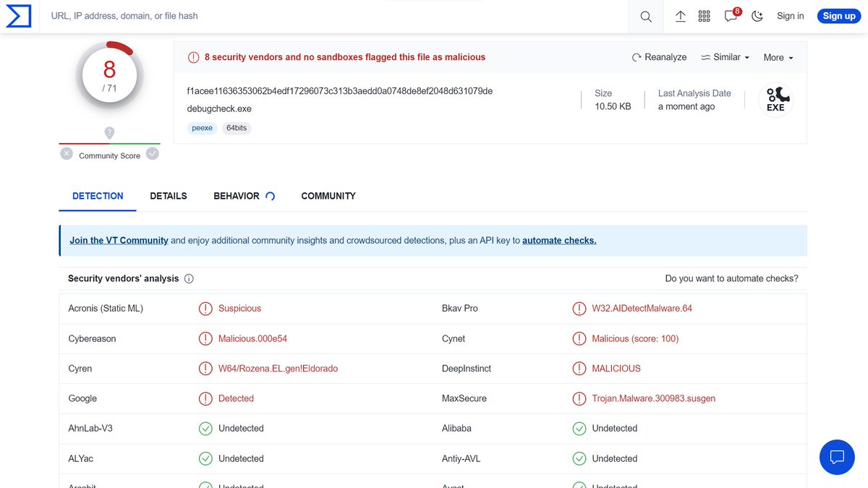The image size is (868, 488).
Task: Click the Cyren vendor name
Action: [x=80, y=369]
